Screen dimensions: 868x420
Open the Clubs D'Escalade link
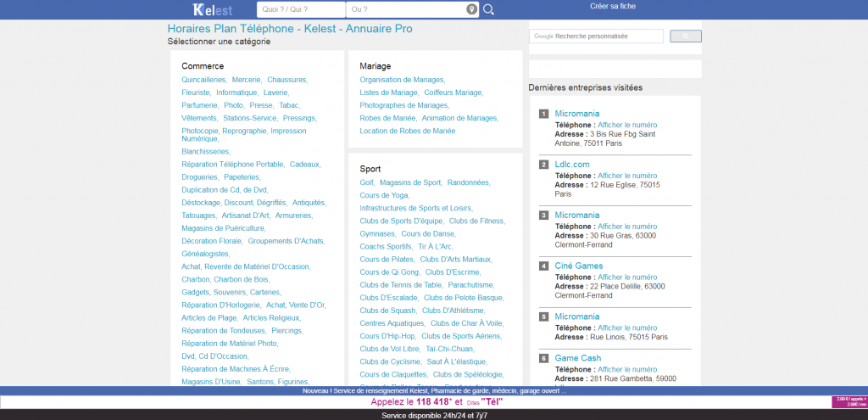pos(388,298)
